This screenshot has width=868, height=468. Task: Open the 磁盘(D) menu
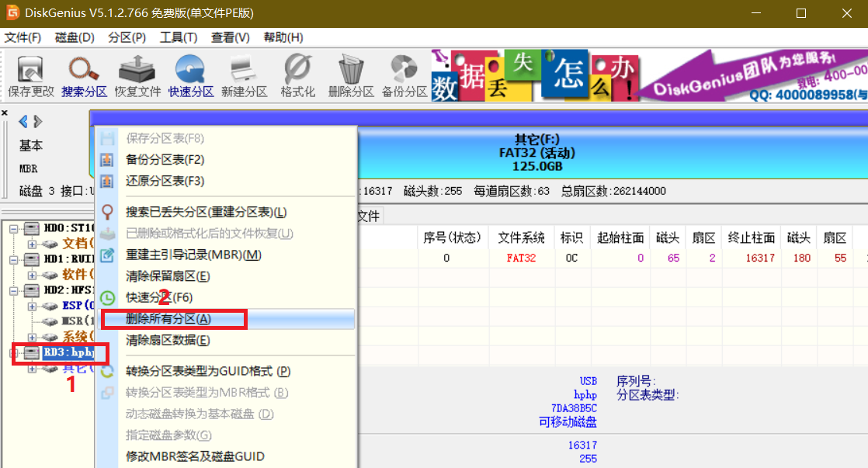click(x=75, y=37)
